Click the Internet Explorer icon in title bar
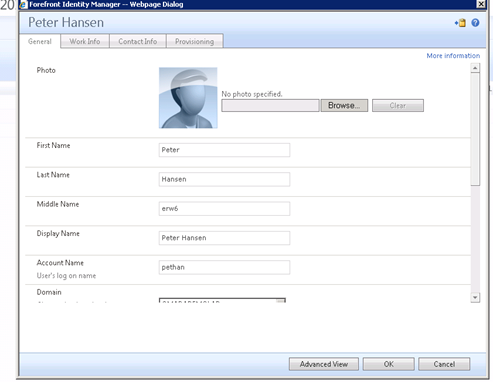 click(x=23, y=4)
